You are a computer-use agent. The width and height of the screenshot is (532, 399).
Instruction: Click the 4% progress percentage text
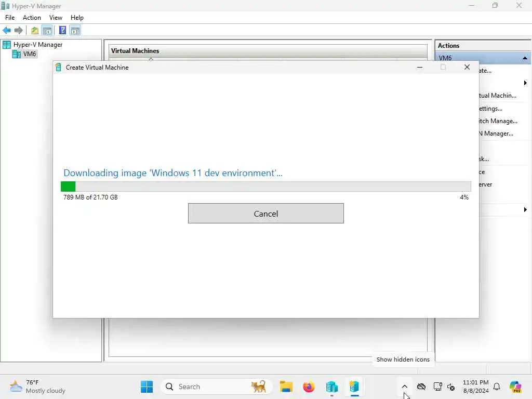(464, 197)
